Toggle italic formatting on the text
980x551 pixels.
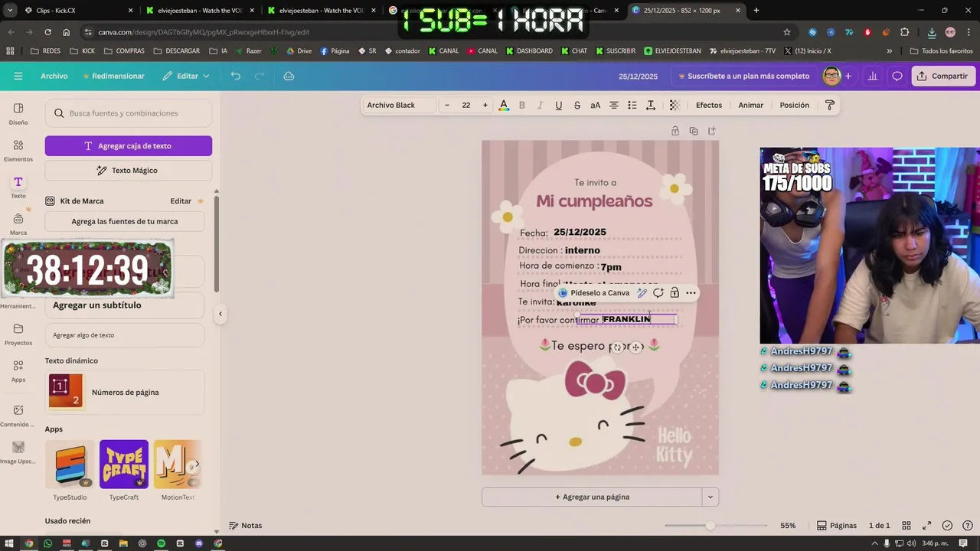point(541,105)
